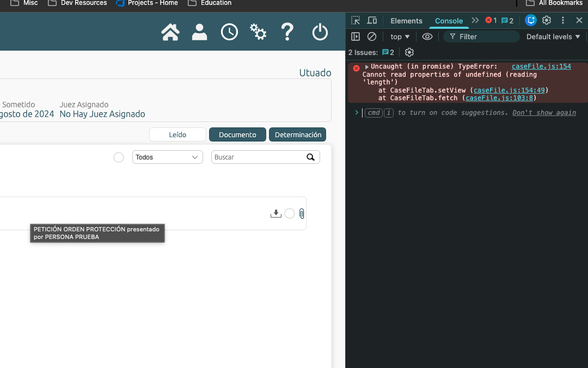Open the top JavaScript context dropdown

(400, 37)
